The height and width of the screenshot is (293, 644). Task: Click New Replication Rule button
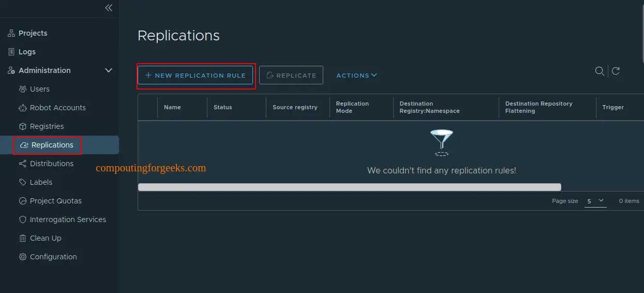pyautogui.click(x=196, y=76)
